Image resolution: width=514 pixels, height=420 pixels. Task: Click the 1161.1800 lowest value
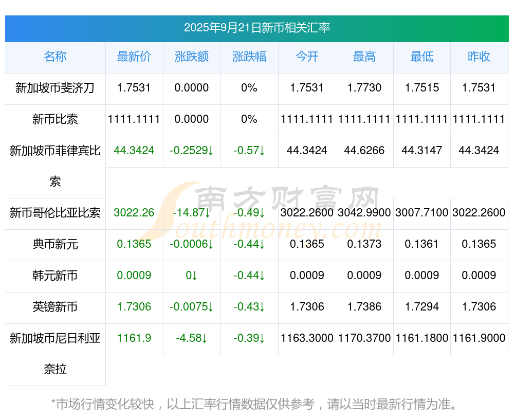point(422,338)
